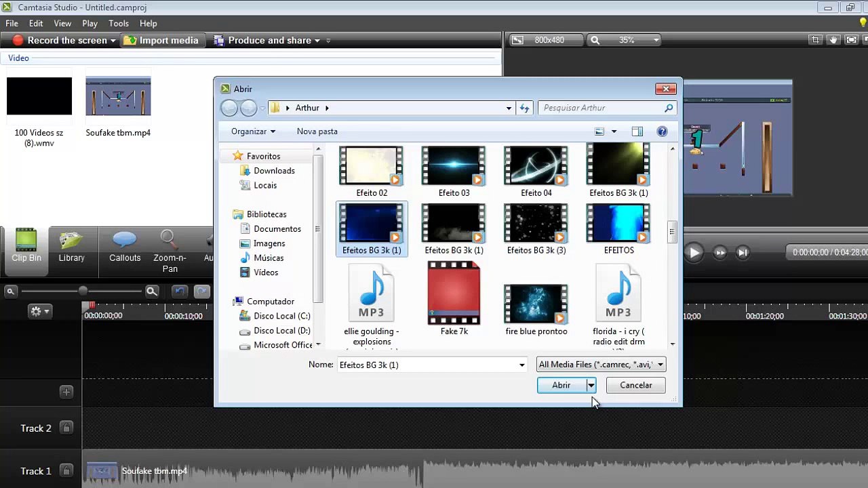
Task: Open the Zoom-n-Pan tab
Action: pyautogui.click(x=170, y=251)
